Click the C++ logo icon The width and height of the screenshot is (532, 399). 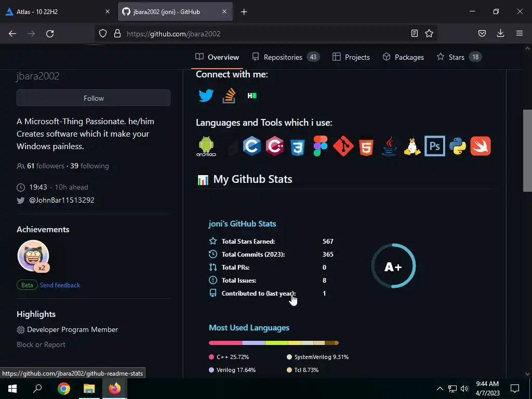(x=275, y=146)
